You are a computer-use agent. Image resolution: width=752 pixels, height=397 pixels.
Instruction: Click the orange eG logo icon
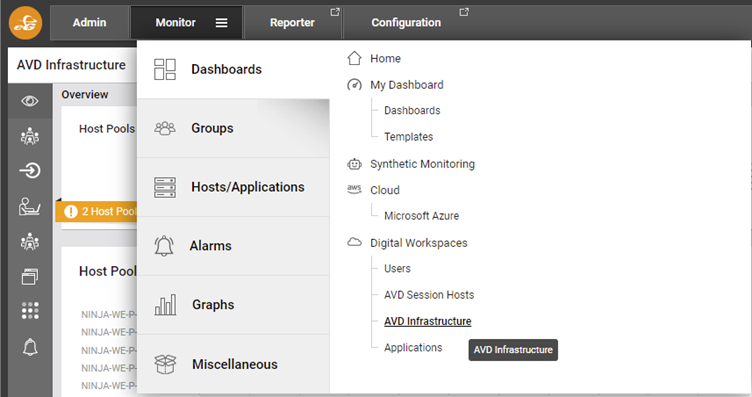pos(25,23)
